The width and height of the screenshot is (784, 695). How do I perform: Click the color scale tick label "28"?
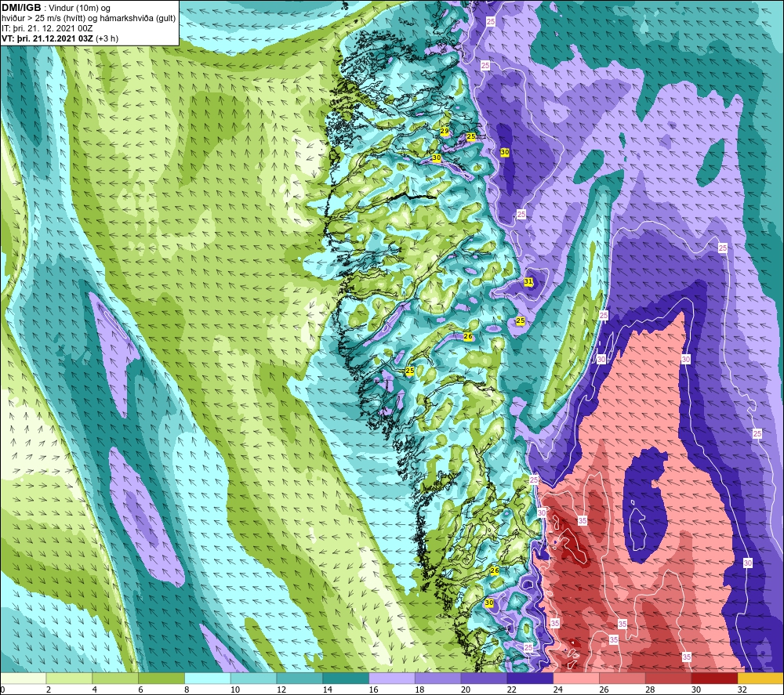(x=650, y=690)
